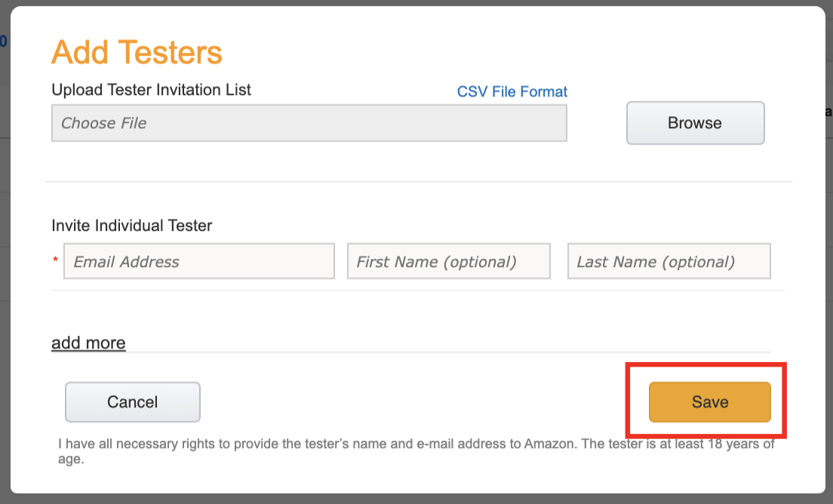Cancel the Add Testers dialog
Image resolution: width=833 pixels, height=504 pixels.
133,402
